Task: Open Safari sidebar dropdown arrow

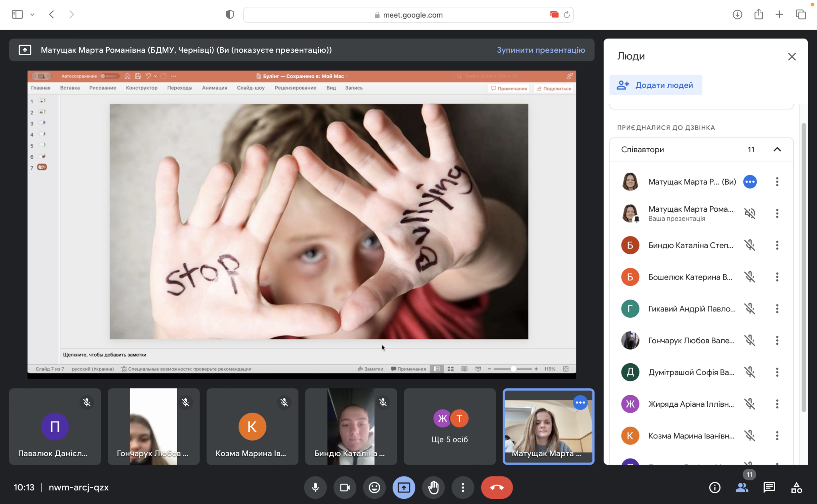Action: click(32, 15)
